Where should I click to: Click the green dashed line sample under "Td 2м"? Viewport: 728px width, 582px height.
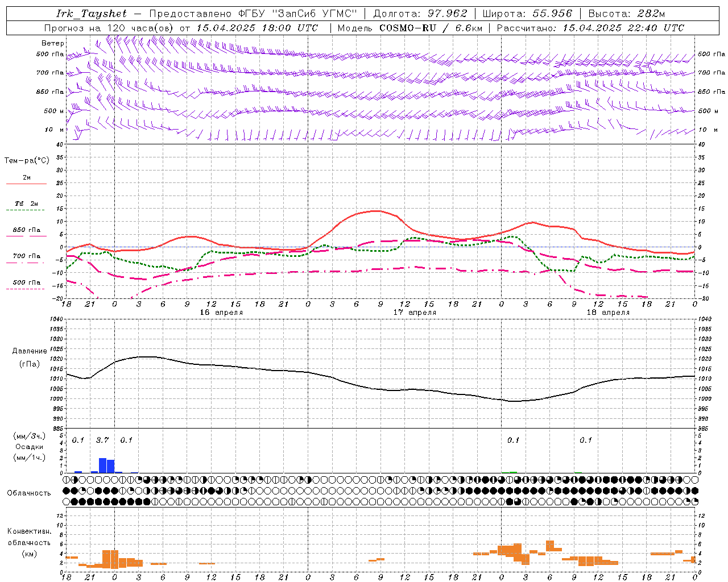pos(26,210)
